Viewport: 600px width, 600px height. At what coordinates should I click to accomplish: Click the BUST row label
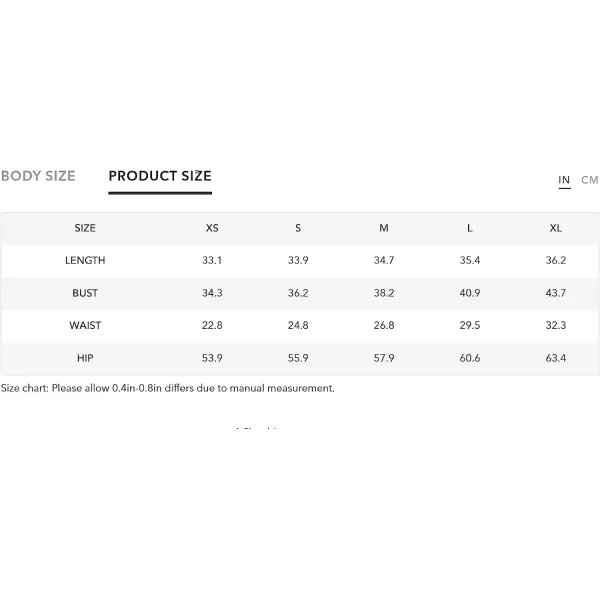point(85,293)
